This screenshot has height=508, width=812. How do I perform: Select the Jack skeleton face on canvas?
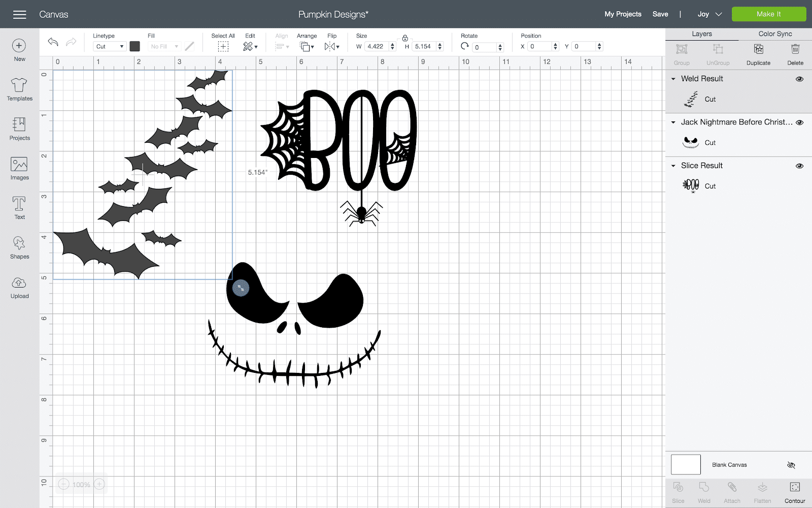[295, 325]
